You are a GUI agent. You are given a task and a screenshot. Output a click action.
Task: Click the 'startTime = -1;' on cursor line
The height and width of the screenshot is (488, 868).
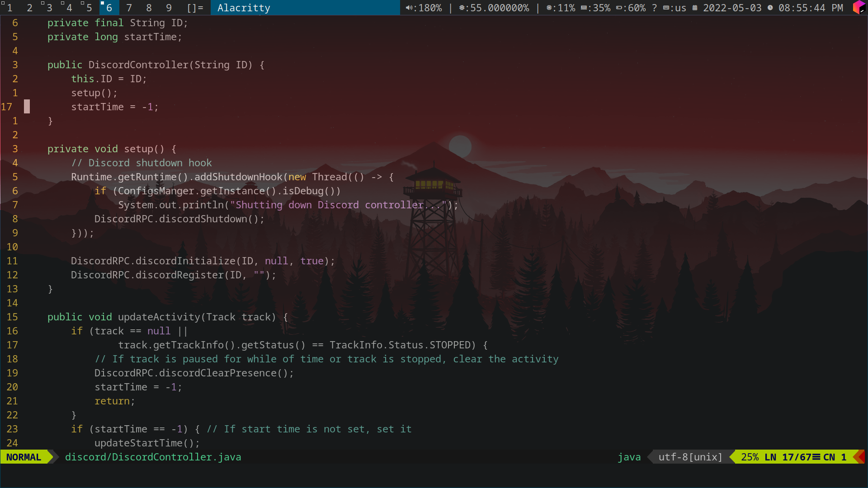(x=115, y=107)
